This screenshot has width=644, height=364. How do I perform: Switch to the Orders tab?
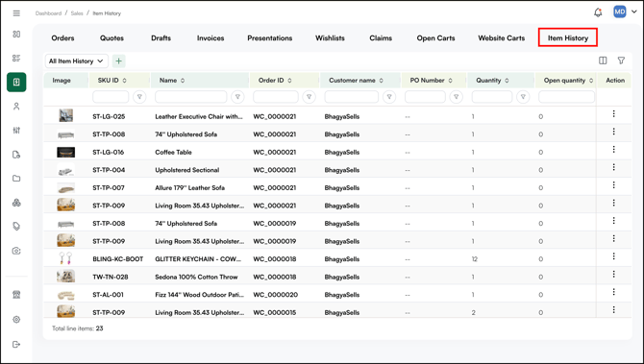coord(62,38)
